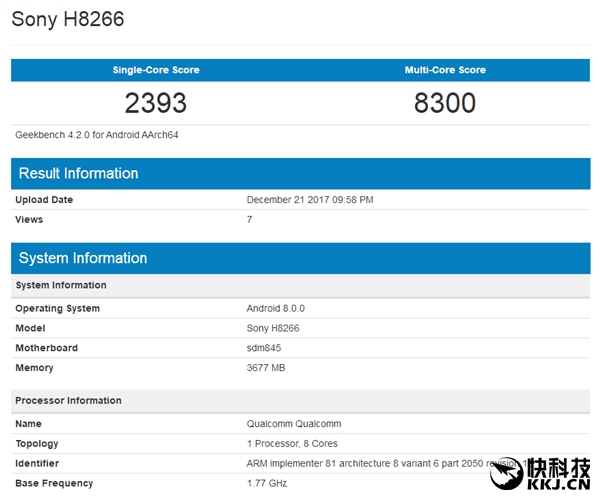Select the Sony H8266 model value

click(x=273, y=328)
